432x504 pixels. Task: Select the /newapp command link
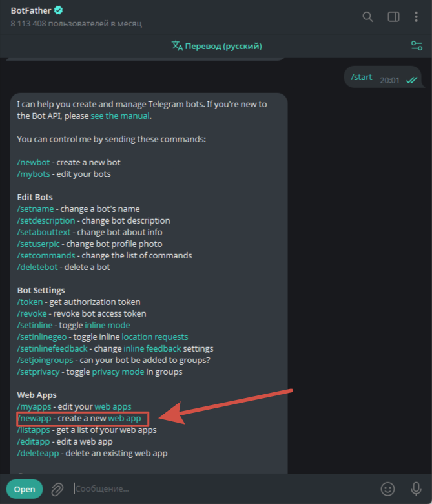point(34,419)
